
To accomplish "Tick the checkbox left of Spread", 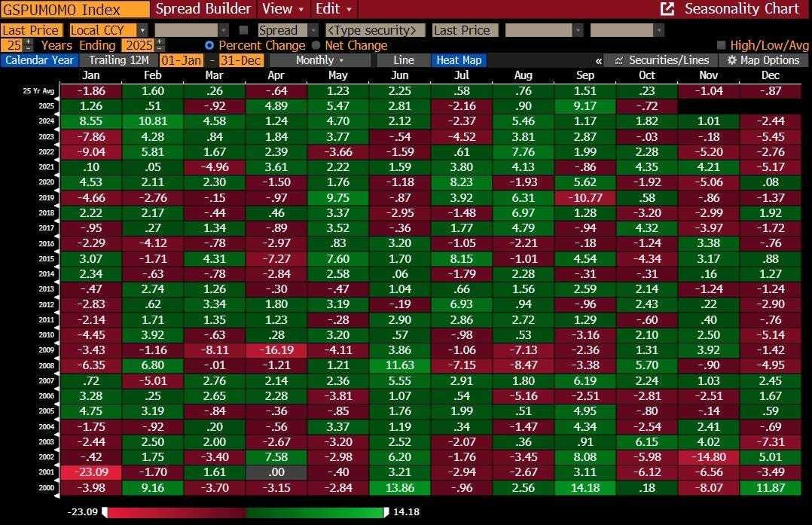I will [x=243, y=30].
